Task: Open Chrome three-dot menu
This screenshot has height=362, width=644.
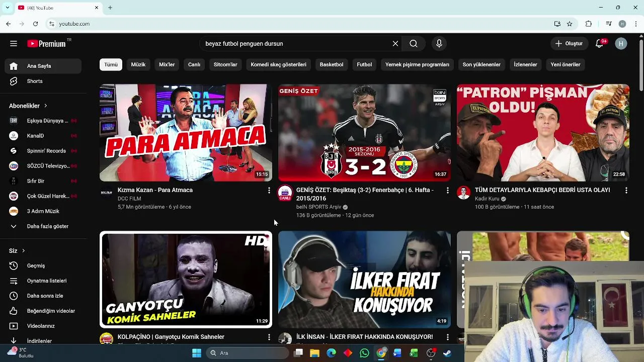Action: 636,24
